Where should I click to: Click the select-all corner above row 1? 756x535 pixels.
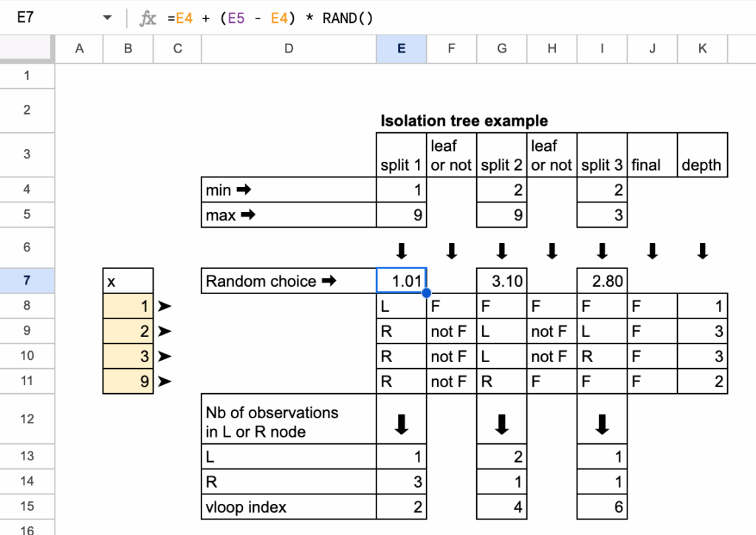(x=27, y=49)
